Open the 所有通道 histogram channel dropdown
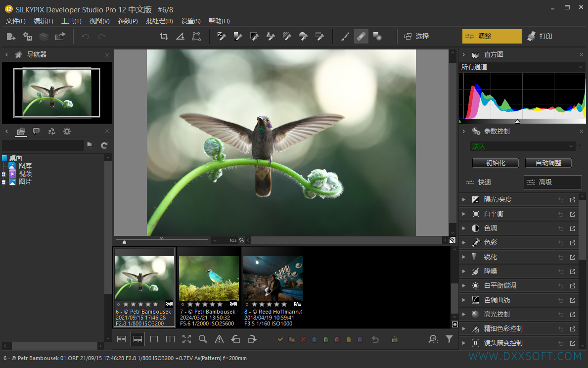The image size is (588, 368). pyautogui.click(x=522, y=67)
